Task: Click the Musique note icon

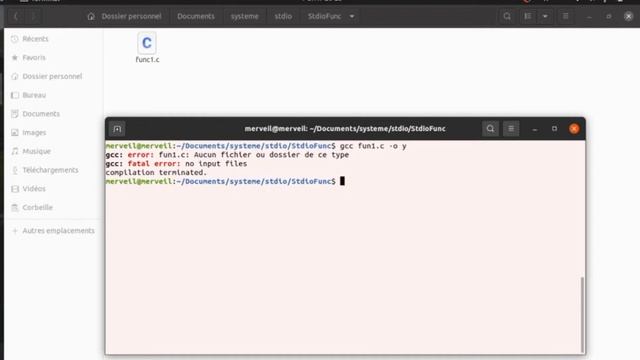Action: [15, 151]
